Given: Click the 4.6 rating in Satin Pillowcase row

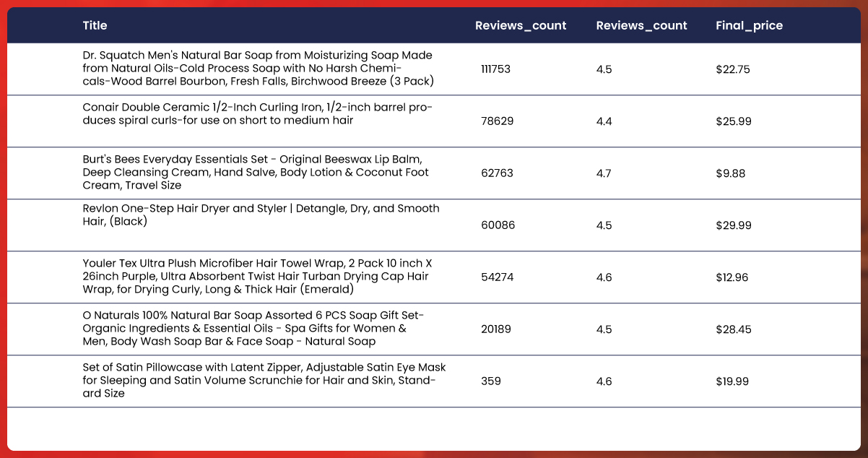Looking at the screenshot, I should [604, 381].
